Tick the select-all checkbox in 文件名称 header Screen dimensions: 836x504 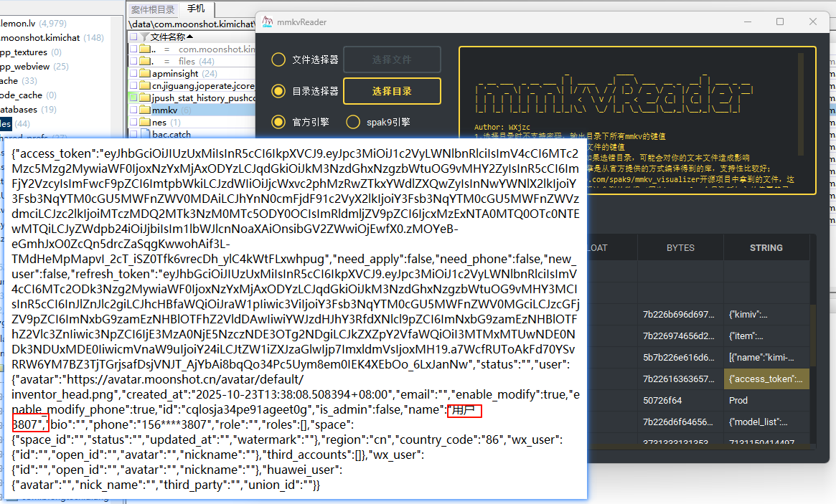[133, 37]
